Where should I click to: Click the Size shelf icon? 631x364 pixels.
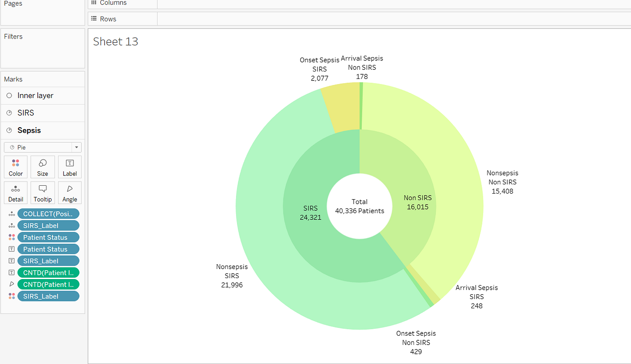click(x=42, y=167)
